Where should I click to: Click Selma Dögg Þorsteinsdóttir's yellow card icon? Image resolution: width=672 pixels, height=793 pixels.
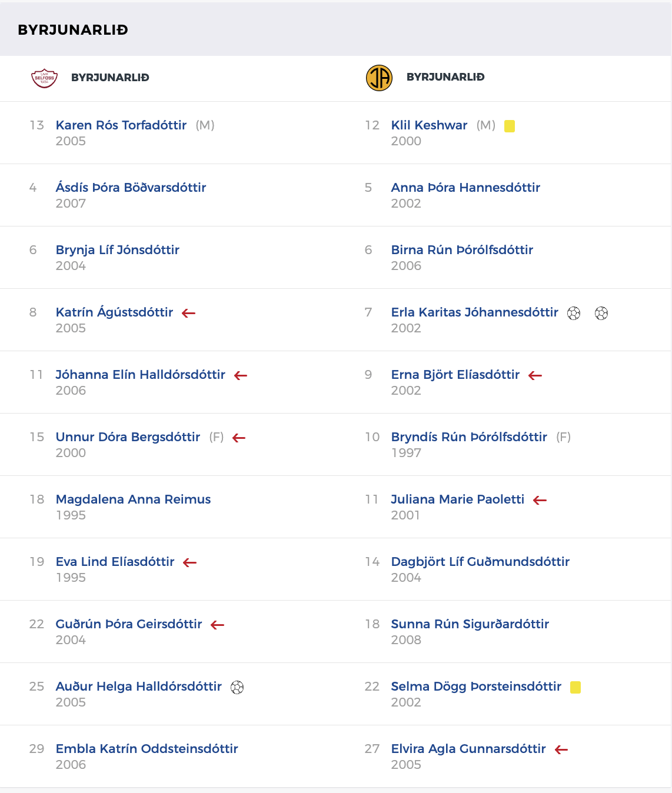click(x=575, y=687)
